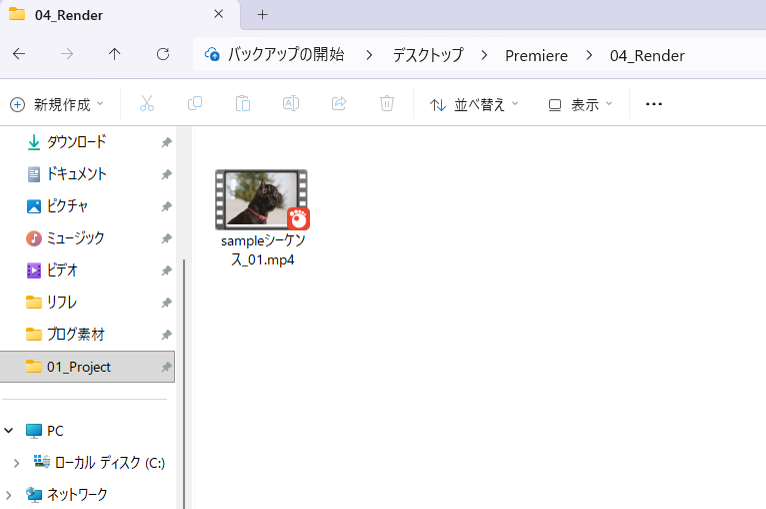766x509 pixels.
Task: Click the Share icon in toolbar
Action: click(x=339, y=104)
